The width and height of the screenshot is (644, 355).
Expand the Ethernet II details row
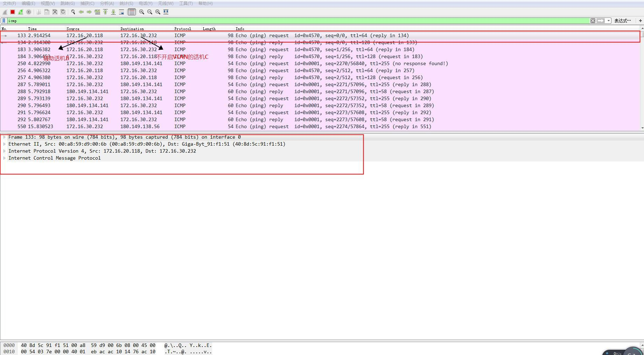(x=4, y=144)
